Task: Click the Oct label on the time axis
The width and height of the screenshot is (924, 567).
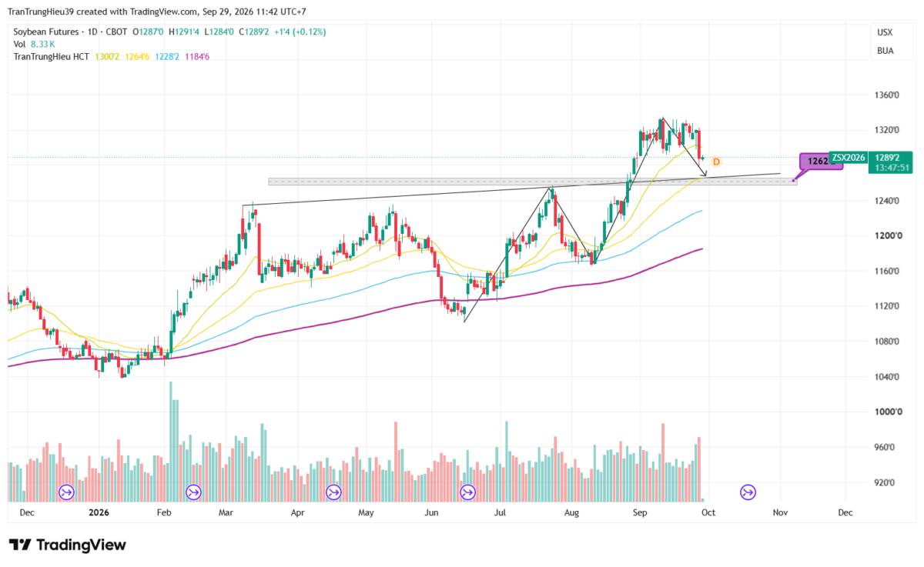Action: [x=708, y=512]
